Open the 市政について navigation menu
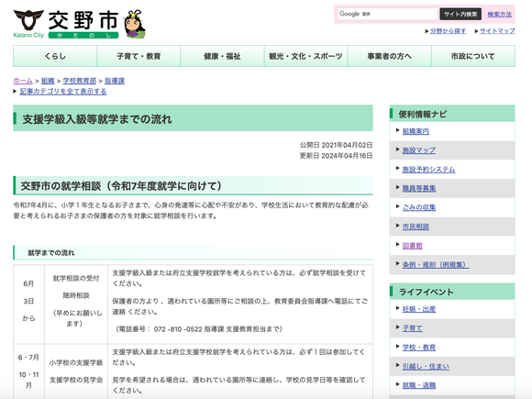532x399 pixels. (473, 56)
